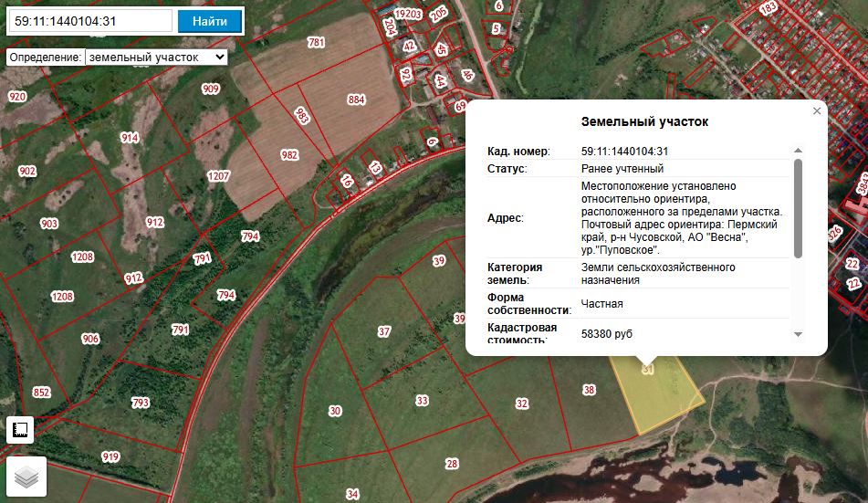This screenshot has width=868, height=503.
Task: Click the measurement ruler tool icon
Action: pyautogui.click(x=20, y=430)
